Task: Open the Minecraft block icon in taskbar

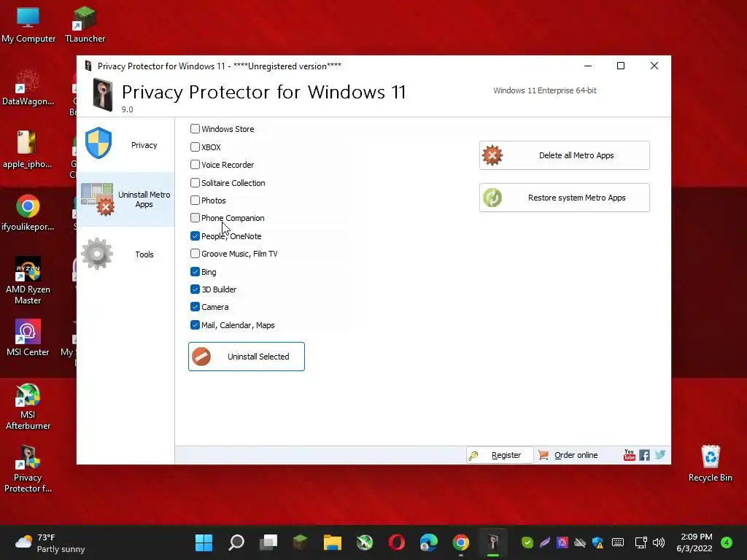Action: point(300,542)
